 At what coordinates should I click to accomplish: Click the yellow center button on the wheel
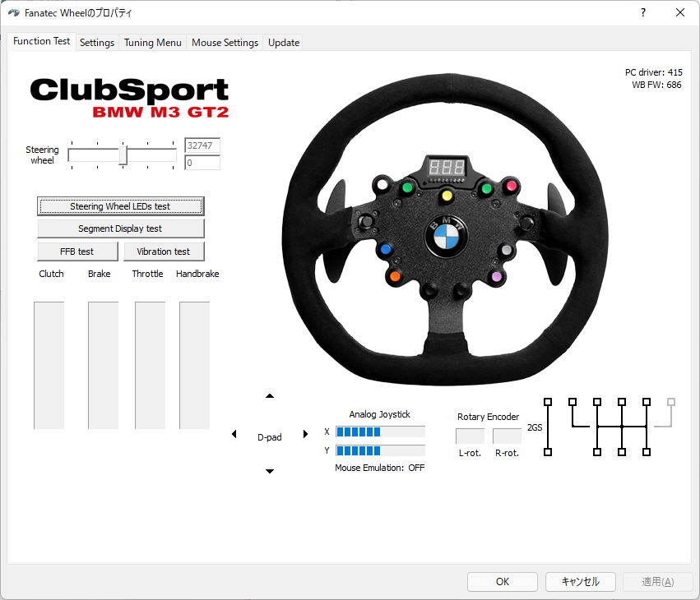pos(447,196)
